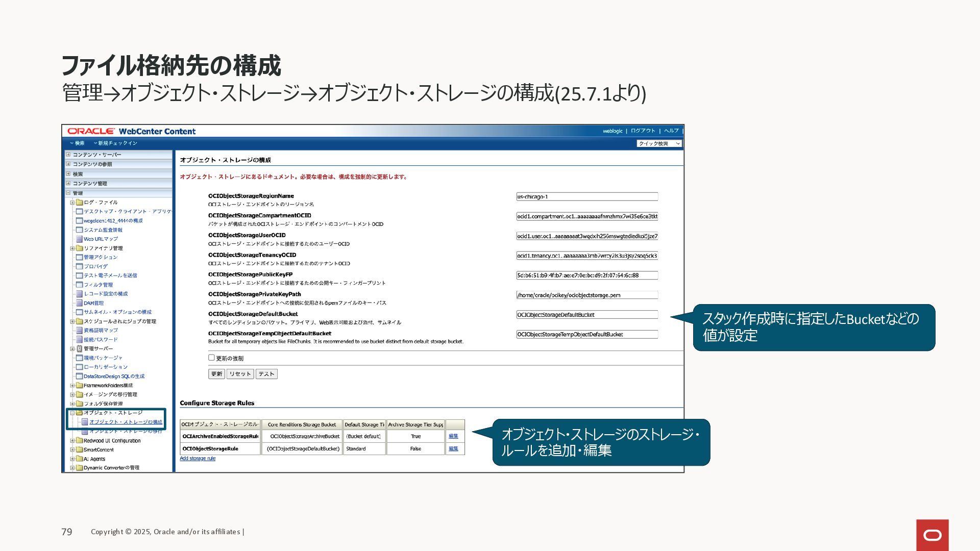
Task: Click the Web URLマップ page icon
Action: pyautogui.click(x=79, y=239)
